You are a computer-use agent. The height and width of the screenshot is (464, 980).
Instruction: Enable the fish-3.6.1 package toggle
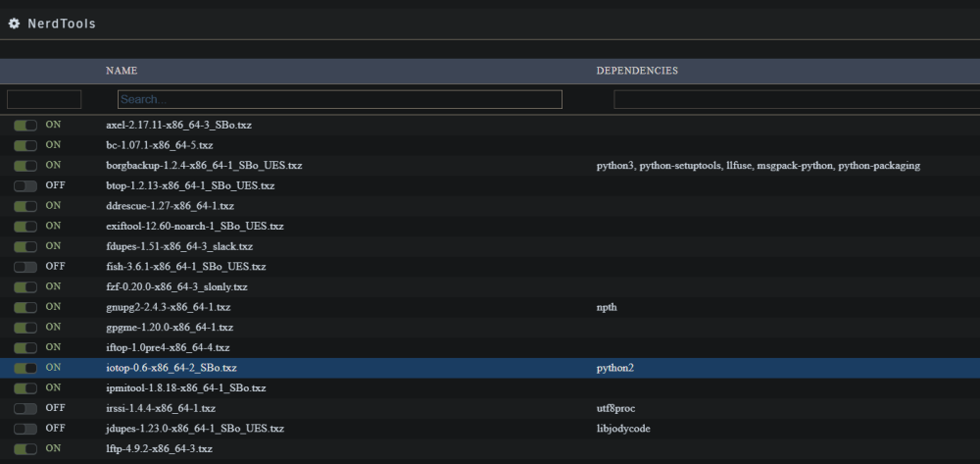pyautogui.click(x=25, y=267)
